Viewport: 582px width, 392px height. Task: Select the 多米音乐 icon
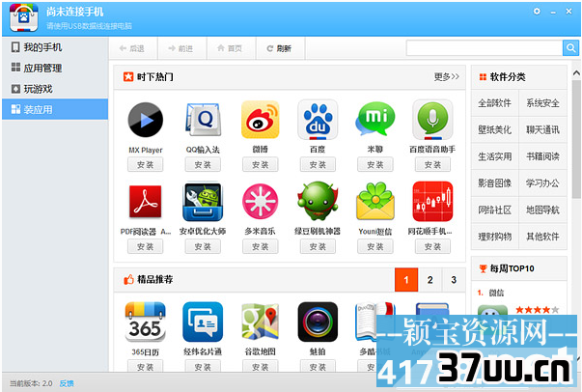pyautogui.click(x=261, y=201)
